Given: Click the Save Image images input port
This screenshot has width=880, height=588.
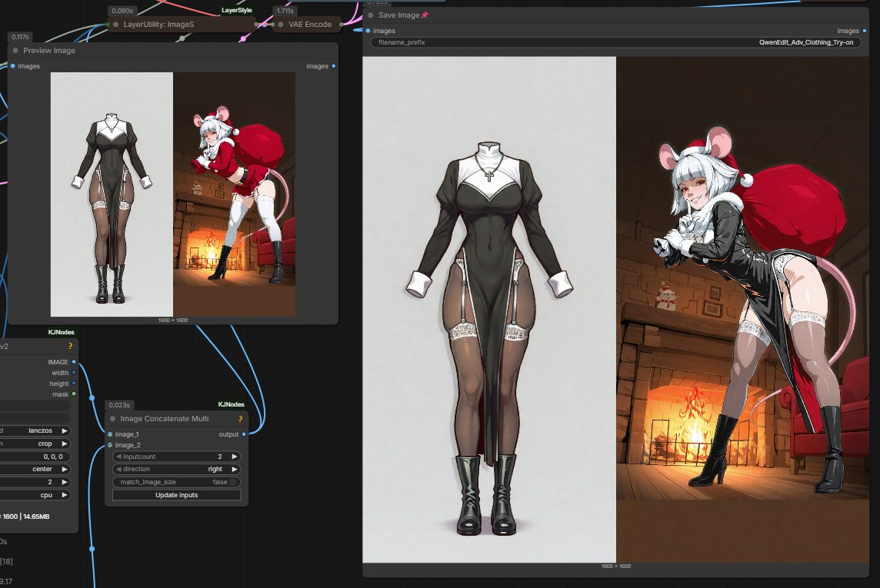Looking at the screenshot, I should pyautogui.click(x=368, y=31).
